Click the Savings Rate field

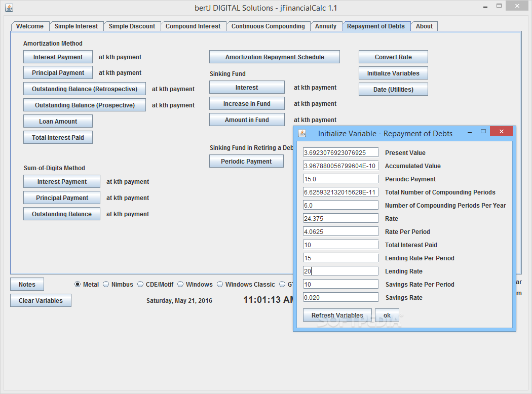click(340, 298)
